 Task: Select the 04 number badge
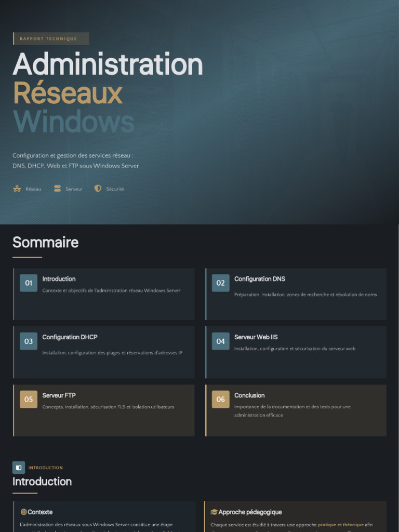[220, 341]
